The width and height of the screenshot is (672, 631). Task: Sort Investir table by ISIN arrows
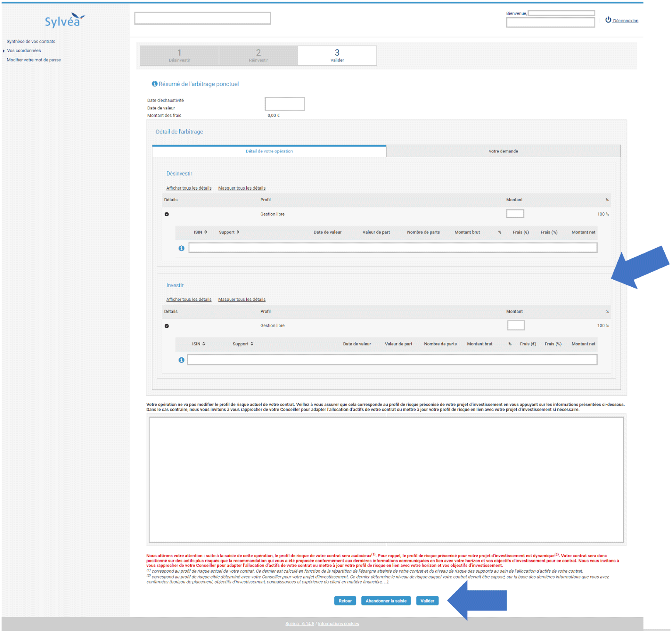click(203, 344)
